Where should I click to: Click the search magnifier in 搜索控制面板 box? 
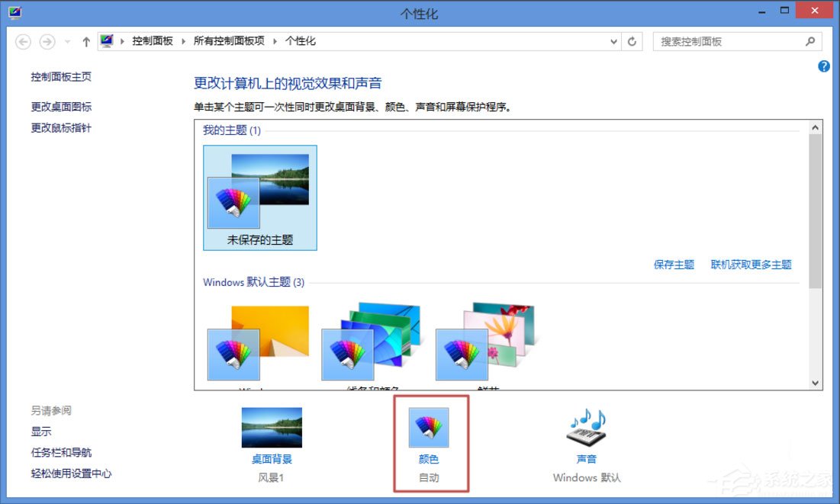click(811, 41)
